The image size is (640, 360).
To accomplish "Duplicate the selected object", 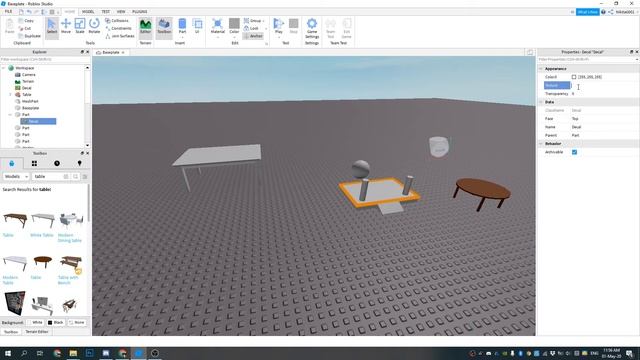I will (x=29, y=36).
